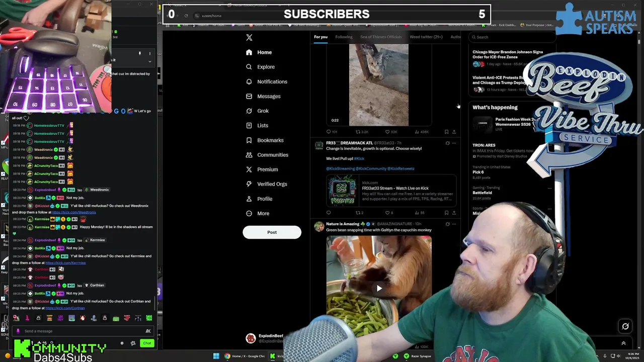Open Bookmarks in the X sidebar

(x=265, y=140)
